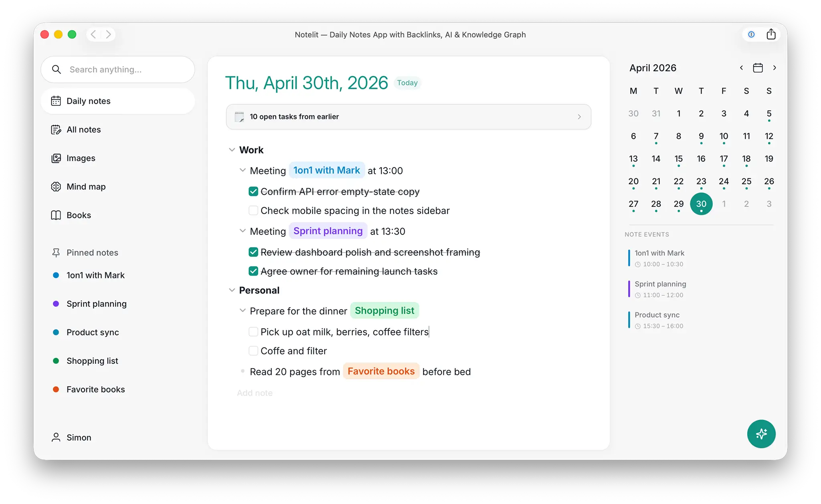Collapse the Meeting Sprint planning item

tap(243, 231)
